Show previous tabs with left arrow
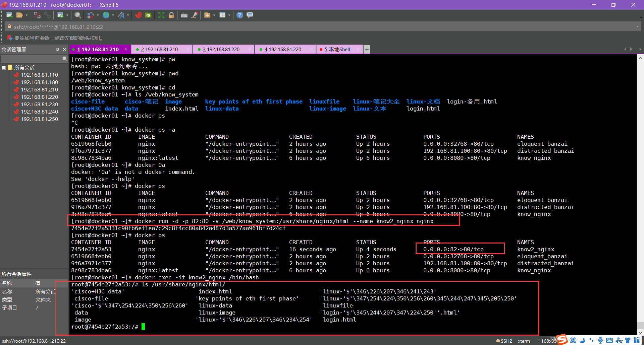 click(x=625, y=49)
